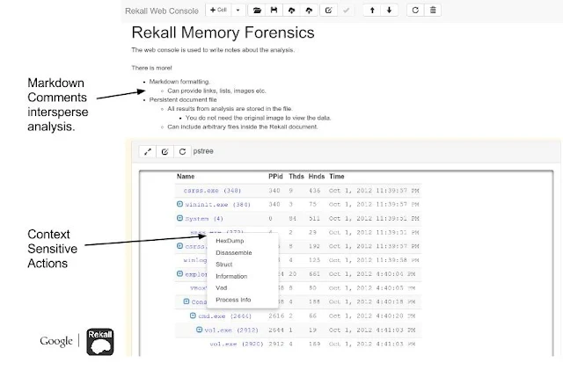Click the time cell in vol.exe (2920) row
This screenshot has height=392, width=563.
[x=372, y=344]
